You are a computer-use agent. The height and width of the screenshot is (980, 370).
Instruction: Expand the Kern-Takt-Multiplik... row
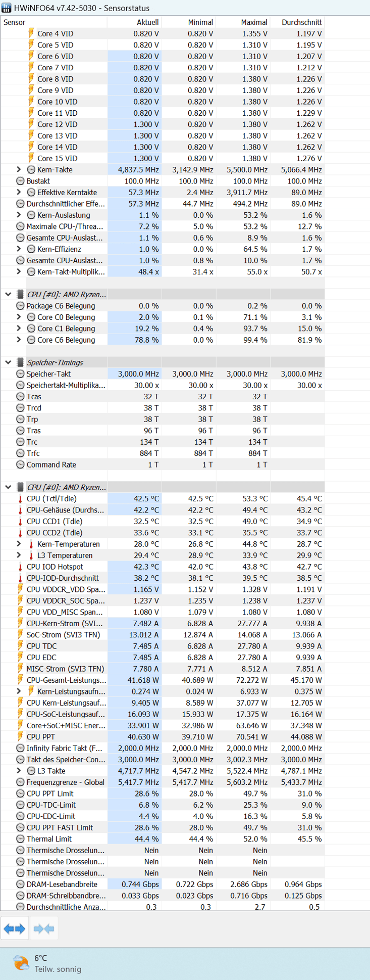tap(19, 271)
